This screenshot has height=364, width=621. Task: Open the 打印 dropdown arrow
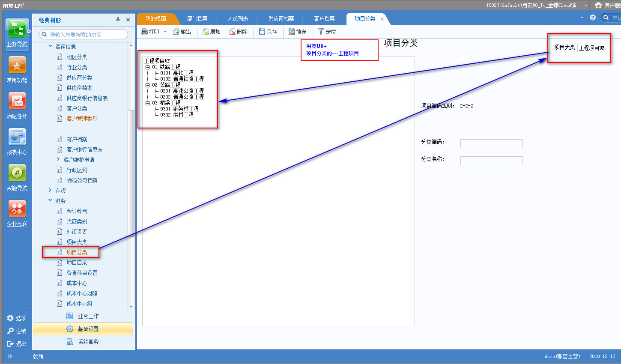(165, 32)
